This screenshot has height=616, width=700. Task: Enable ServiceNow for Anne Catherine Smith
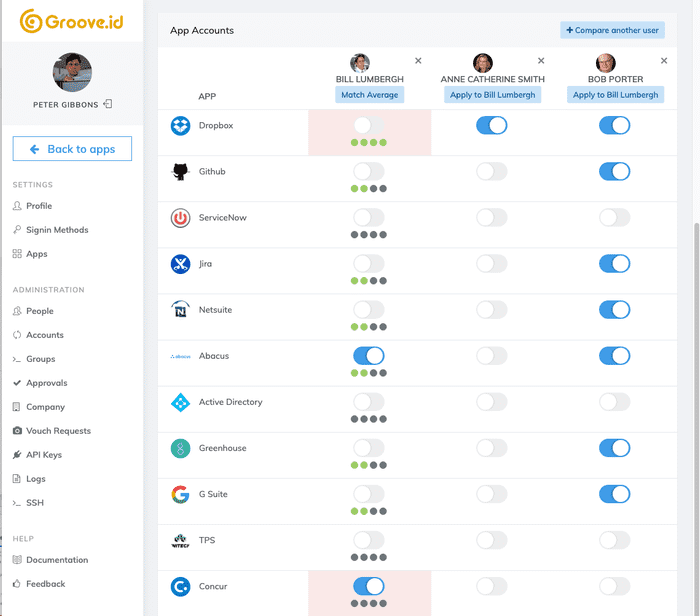pyautogui.click(x=492, y=218)
